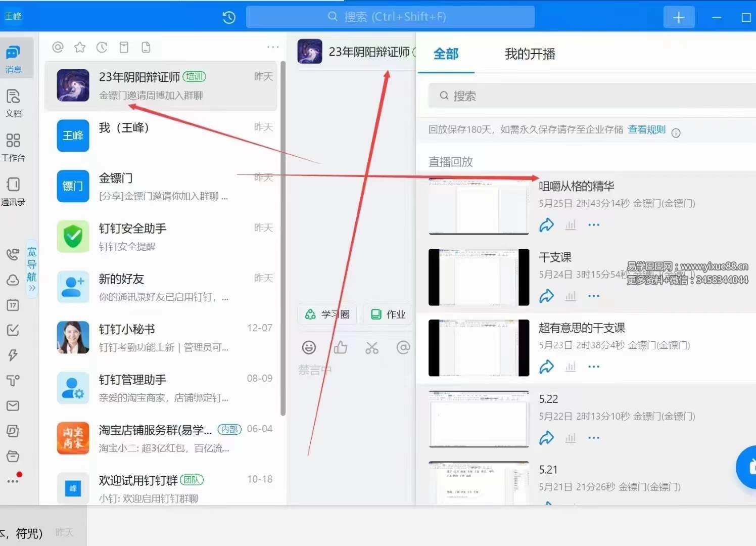Open the 新的好友 entry
756x546 pixels.
click(161, 287)
